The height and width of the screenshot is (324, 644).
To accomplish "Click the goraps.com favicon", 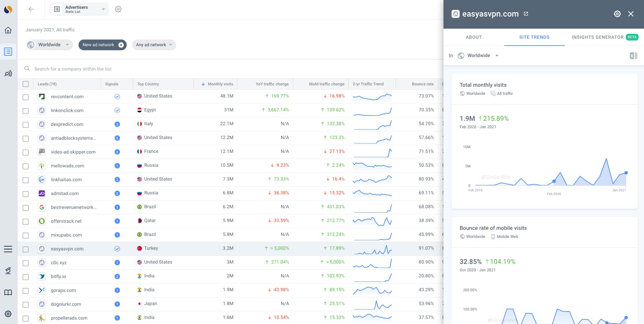I will [42, 290].
